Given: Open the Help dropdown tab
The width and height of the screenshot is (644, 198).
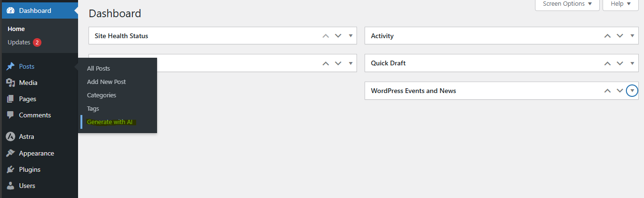Looking at the screenshot, I should (x=620, y=4).
